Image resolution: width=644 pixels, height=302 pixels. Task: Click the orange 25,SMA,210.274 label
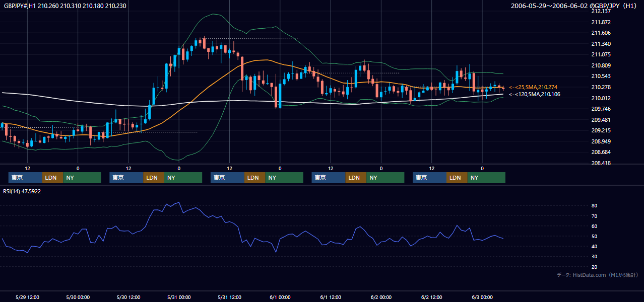(533, 88)
